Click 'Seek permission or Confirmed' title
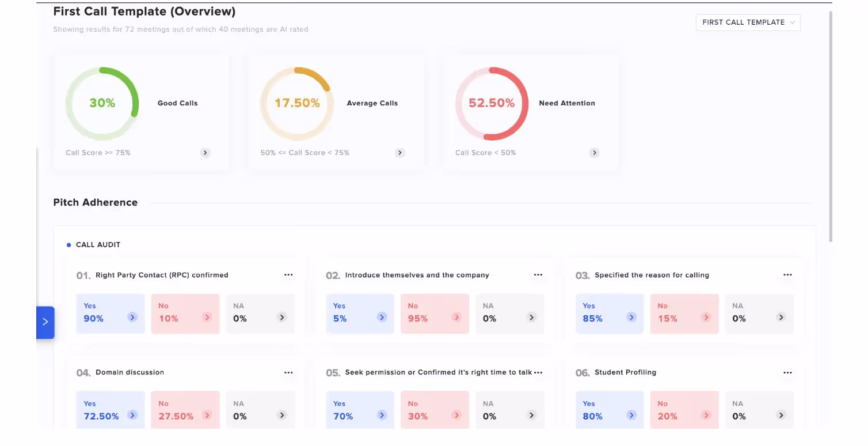Image resolution: width=868 pixels, height=446 pixels. coord(438,373)
